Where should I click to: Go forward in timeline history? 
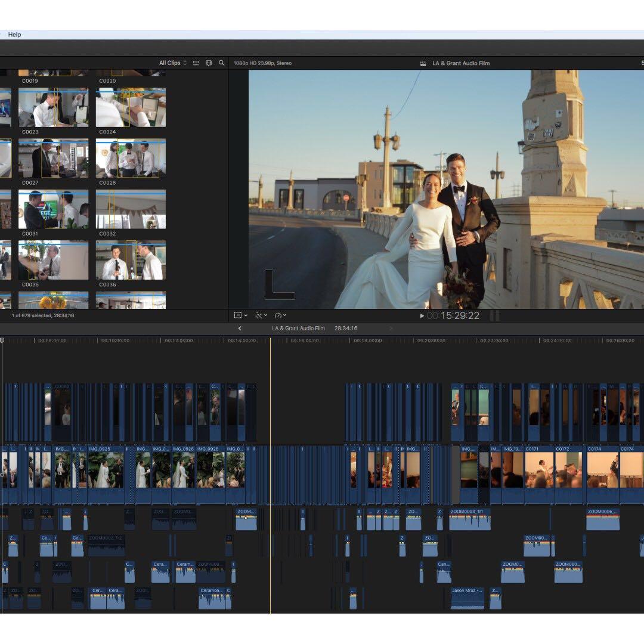391,328
